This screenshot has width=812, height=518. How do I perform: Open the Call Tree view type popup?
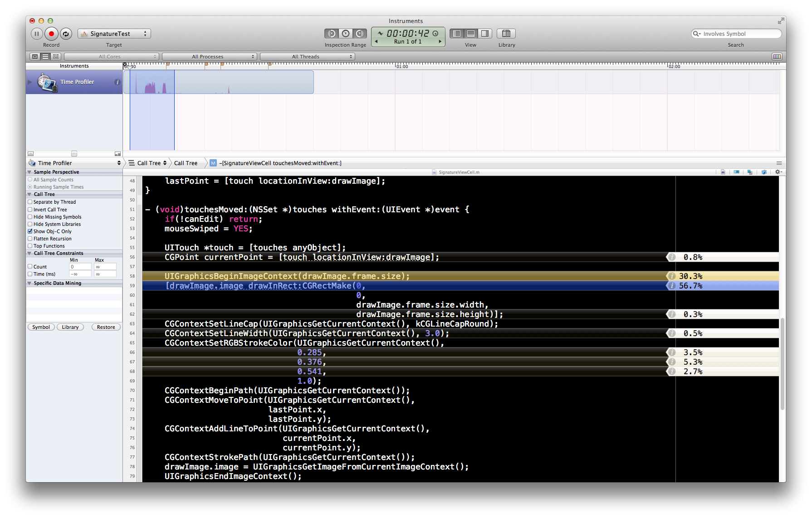click(x=148, y=163)
